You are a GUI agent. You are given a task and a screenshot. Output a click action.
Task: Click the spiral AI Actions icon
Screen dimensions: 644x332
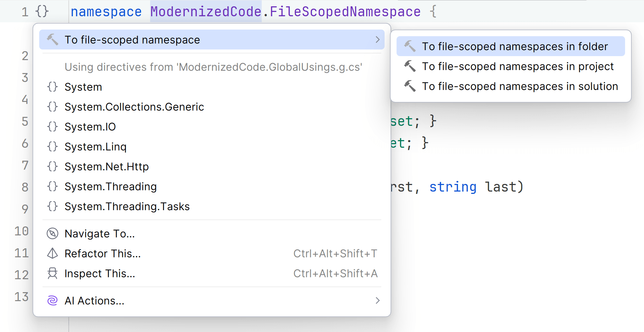point(52,300)
